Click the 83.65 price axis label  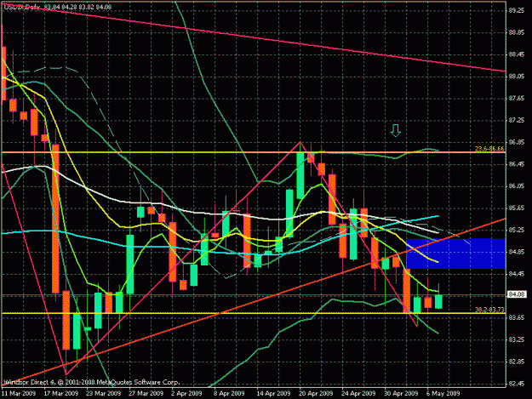tap(517, 317)
